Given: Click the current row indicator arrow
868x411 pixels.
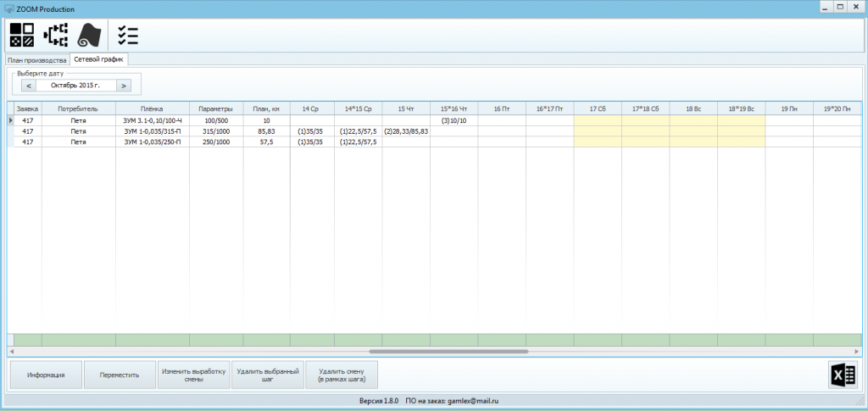Looking at the screenshot, I should (x=11, y=120).
